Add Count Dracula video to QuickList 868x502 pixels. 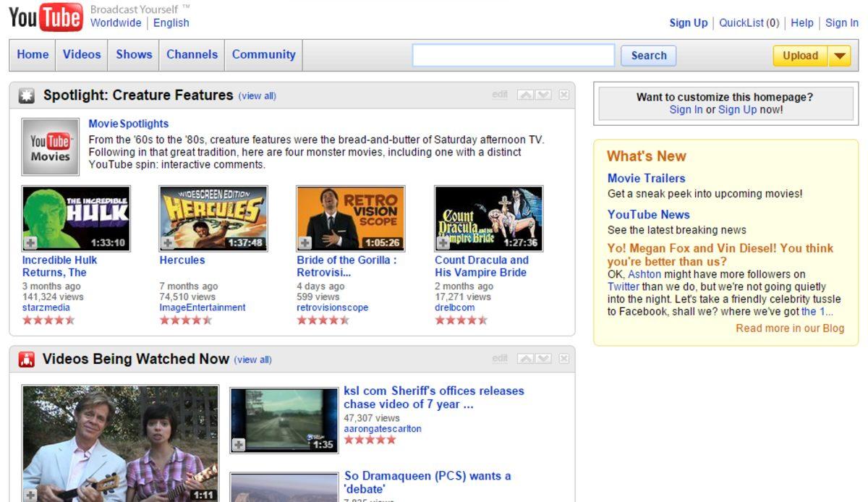tap(443, 243)
